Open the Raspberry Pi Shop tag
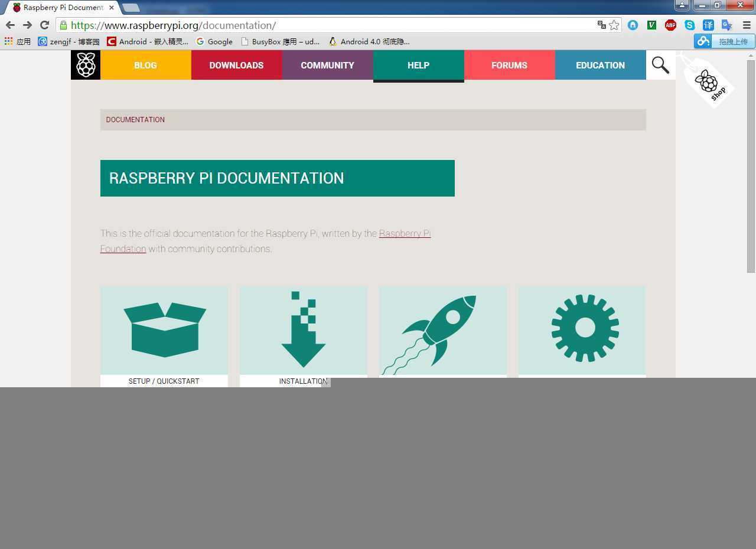The image size is (756, 549). point(708,81)
